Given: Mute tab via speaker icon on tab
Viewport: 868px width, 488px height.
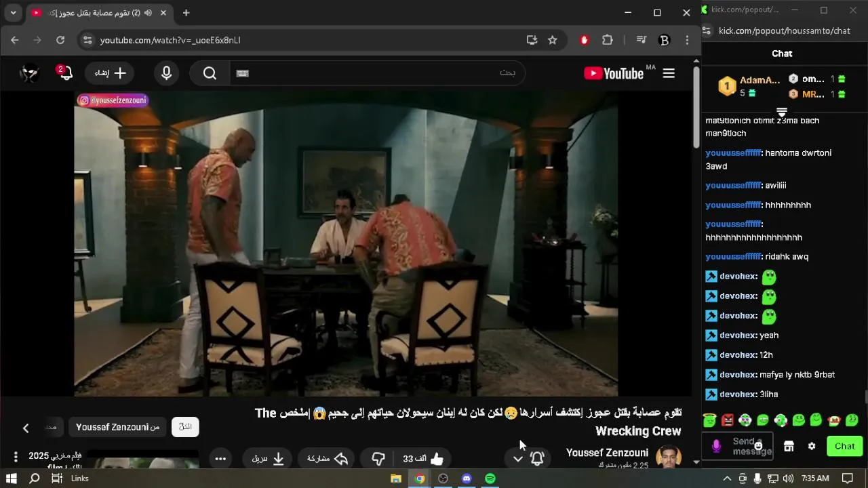Looking at the screenshot, I should pos(148,13).
